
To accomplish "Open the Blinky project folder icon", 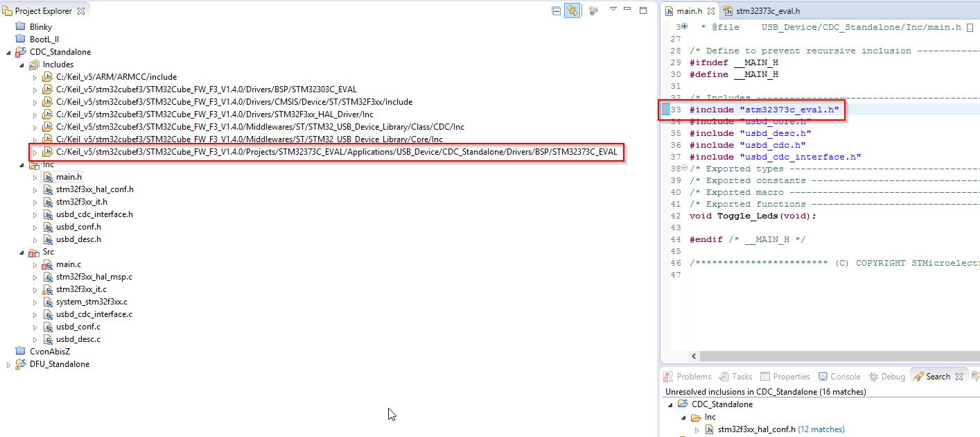I will click(x=19, y=27).
